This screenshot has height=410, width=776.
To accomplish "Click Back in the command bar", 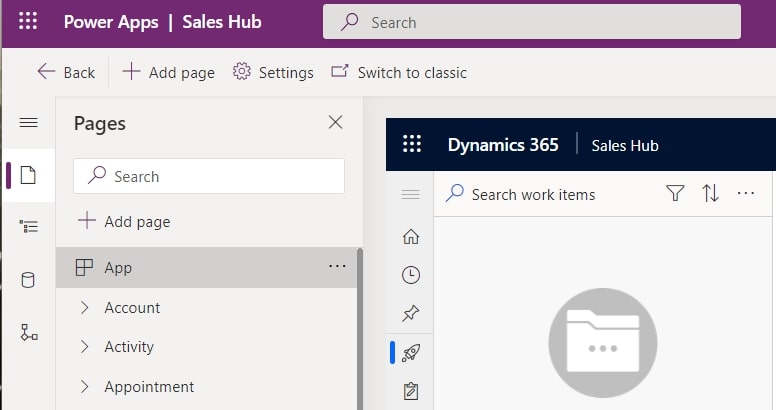I will 66,72.
